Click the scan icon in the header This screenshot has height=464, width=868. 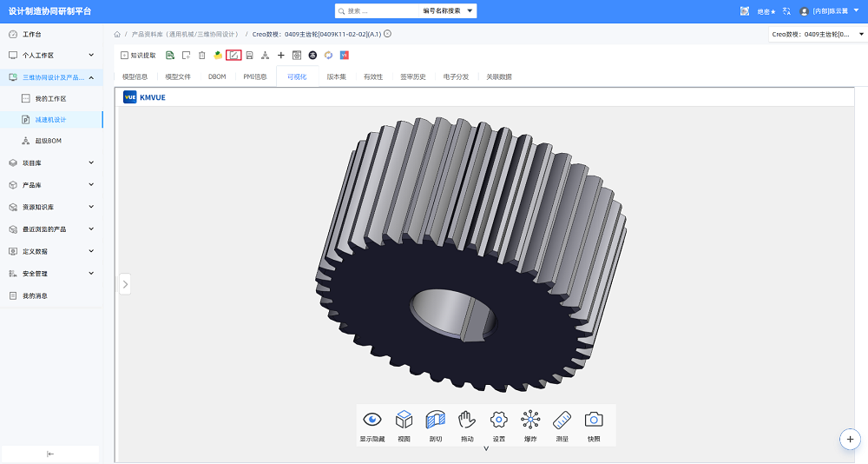745,11
